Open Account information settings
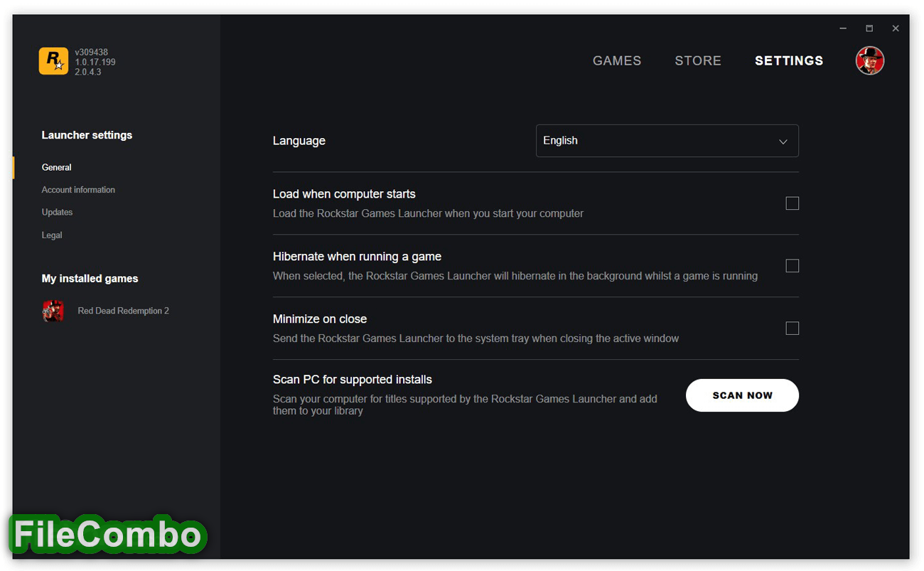 pyautogui.click(x=78, y=190)
